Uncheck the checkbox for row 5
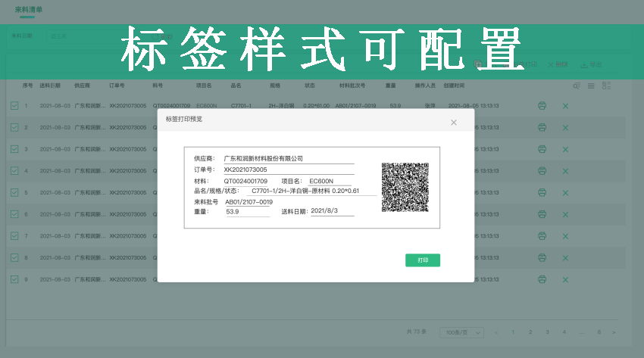Screen dimensions: 644x358 [14, 192]
